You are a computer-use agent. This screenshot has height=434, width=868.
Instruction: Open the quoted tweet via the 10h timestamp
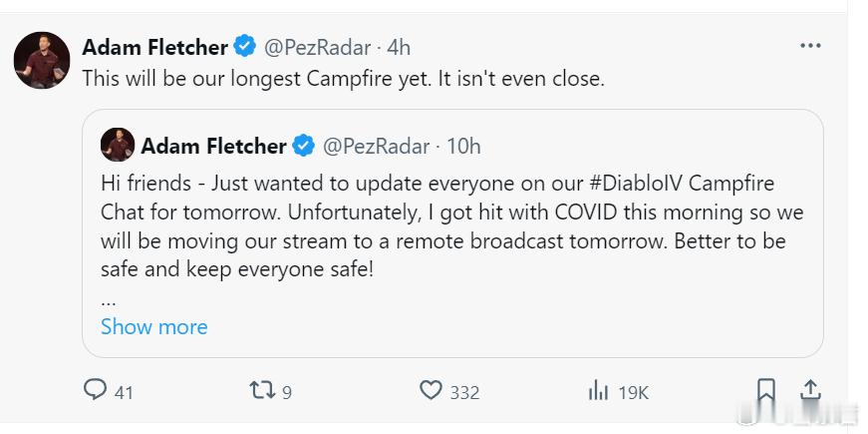[x=463, y=147]
